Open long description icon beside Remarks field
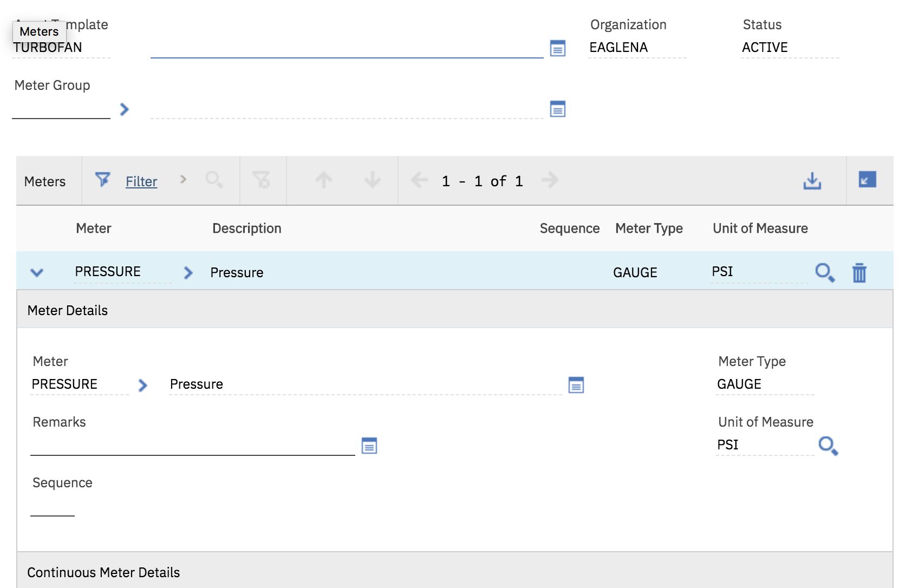 (369, 446)
